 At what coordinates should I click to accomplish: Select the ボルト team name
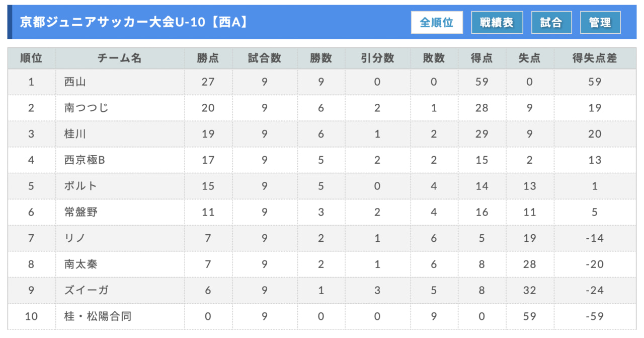point(80,186)
